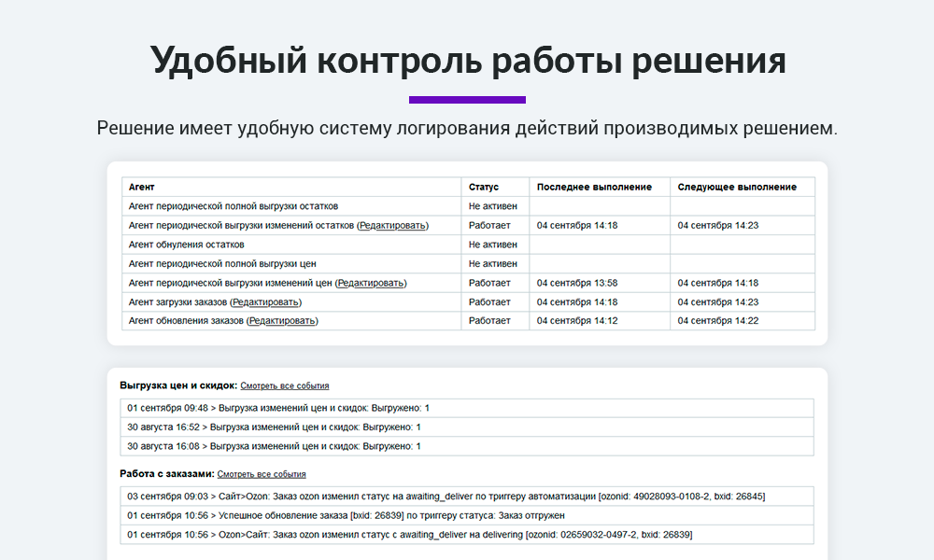Image resolution: width=934 pixels, height=560 pixels.
Task: Open all events for Выгрузка цен и скидок
Action: click(284, 385)
